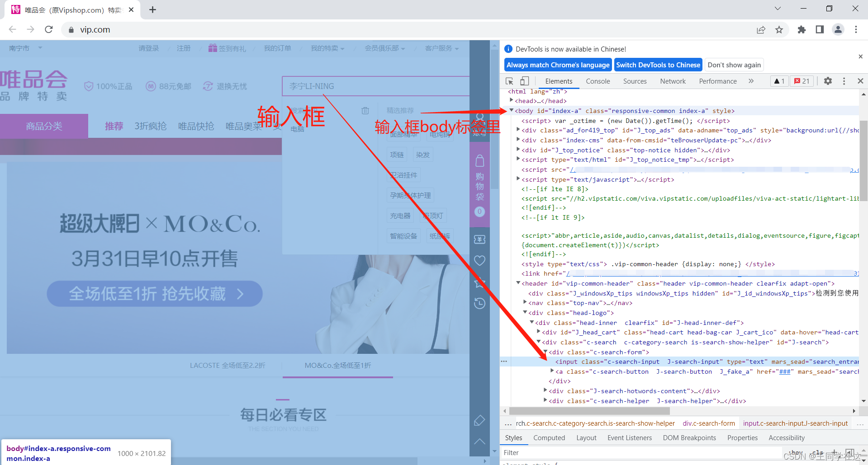Image resolution: width=868 pixels, height=465 pixels.
Task: Click the feedback edit sidebar icon
Action: click(x=479, y=420)
